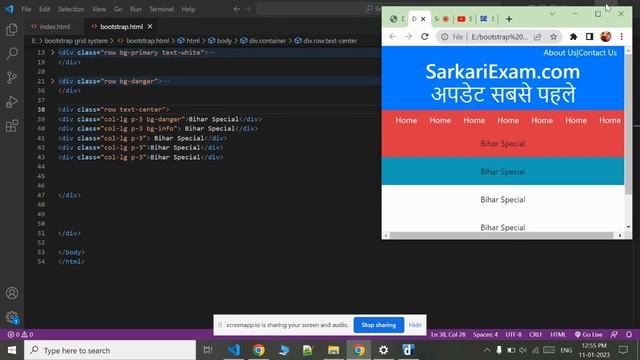The height and width of the screenshot is (360, 640).
Task: Click Ln 38, Col 28 status entry
Action: [x=448, y=334]
